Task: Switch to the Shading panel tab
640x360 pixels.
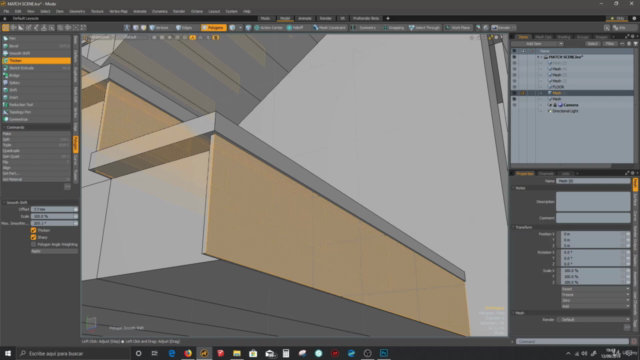Action: tap(563, 37)
